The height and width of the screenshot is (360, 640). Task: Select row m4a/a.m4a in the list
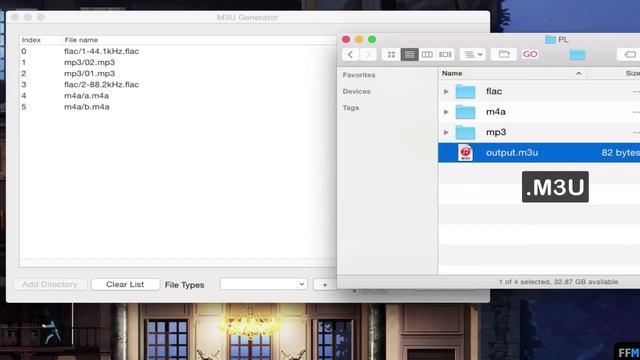[x=178, y=96]
